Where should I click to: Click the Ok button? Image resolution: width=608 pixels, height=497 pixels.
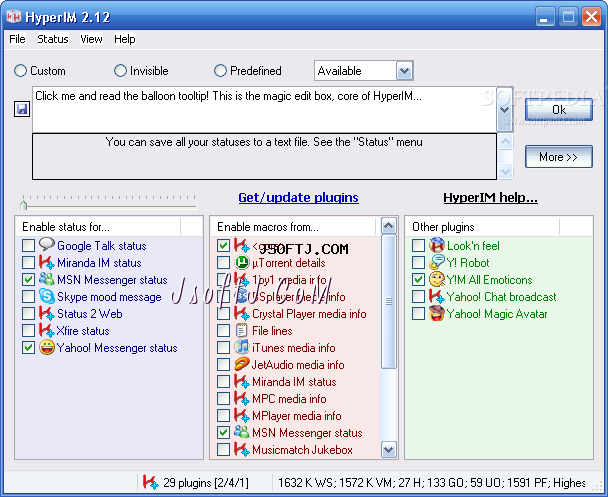pyautogui.click(x=559, y=110)
